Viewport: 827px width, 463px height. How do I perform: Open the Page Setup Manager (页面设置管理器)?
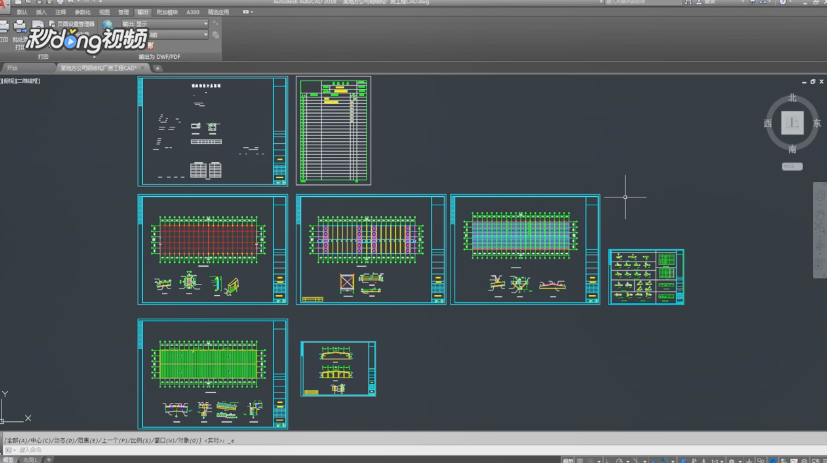(72, 24)
